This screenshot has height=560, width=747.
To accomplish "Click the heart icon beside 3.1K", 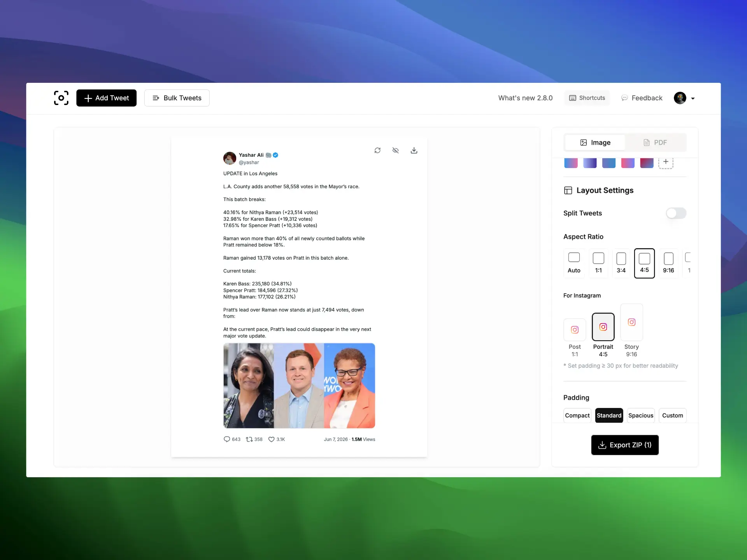I will click(272, 439).
